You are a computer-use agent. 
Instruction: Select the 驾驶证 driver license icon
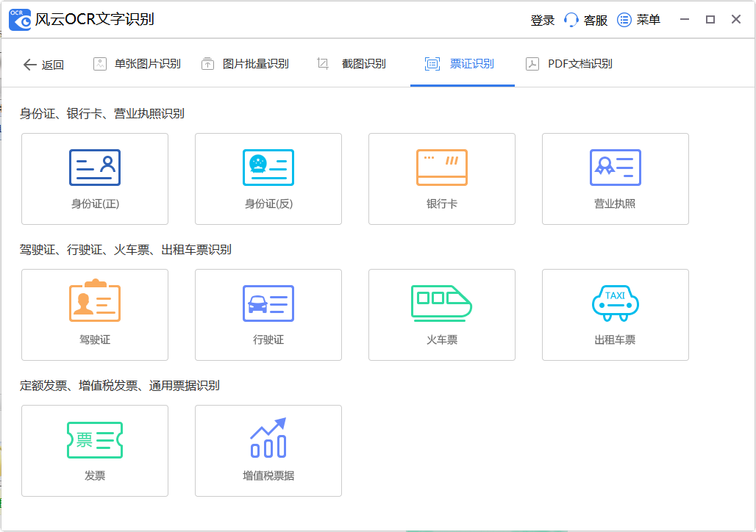point(94,301)
